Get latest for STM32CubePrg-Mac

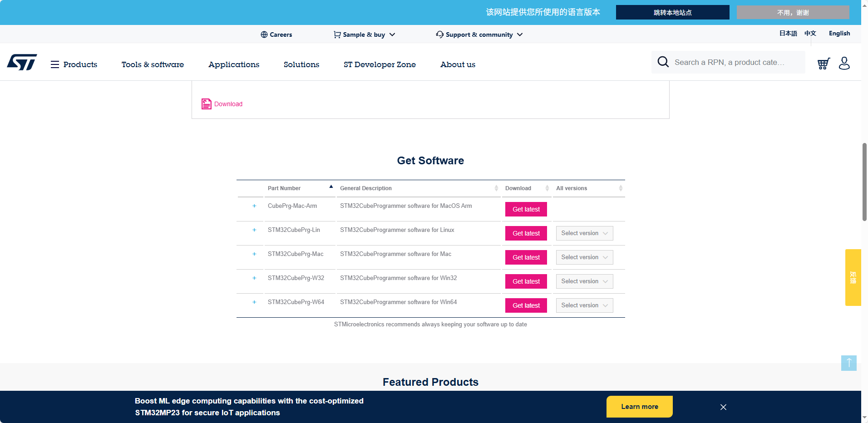(x=526, y=257)
